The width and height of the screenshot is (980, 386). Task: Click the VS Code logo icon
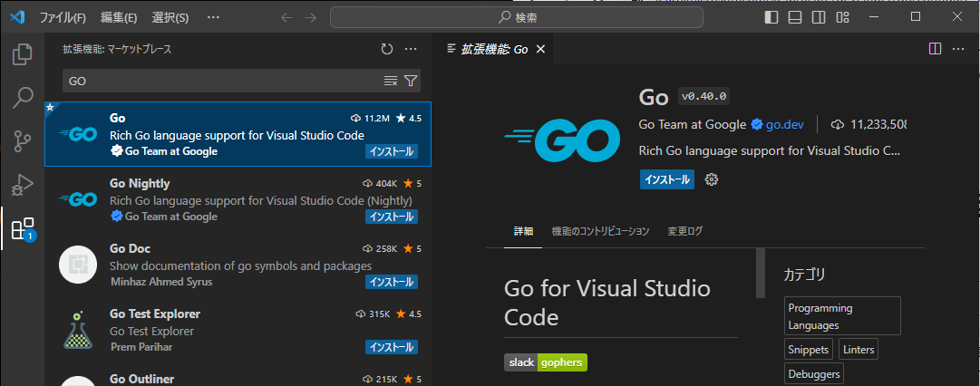[17, 17]
